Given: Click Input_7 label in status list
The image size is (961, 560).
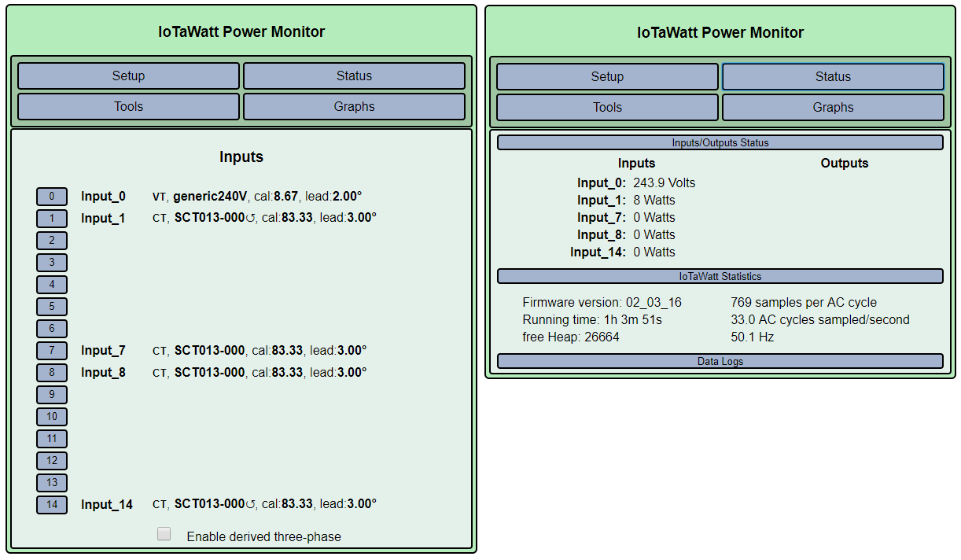Looking at the screenshot, I should pyautogui.click(x=602, y=218).
